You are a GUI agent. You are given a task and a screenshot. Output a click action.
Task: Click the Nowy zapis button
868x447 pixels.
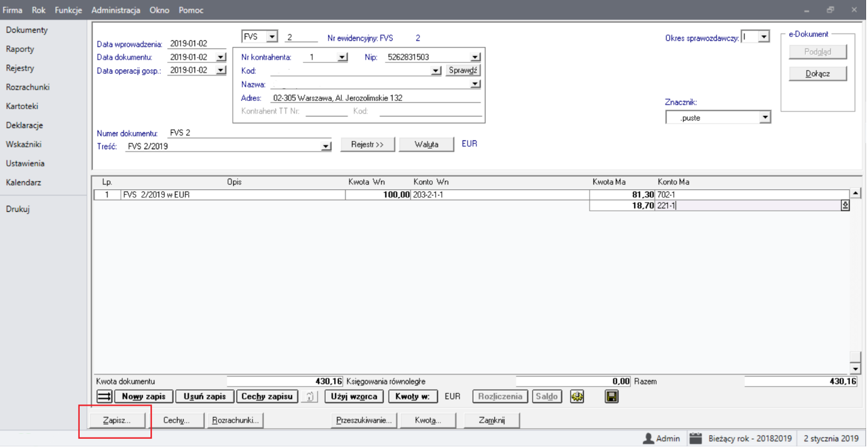point(144,397)
